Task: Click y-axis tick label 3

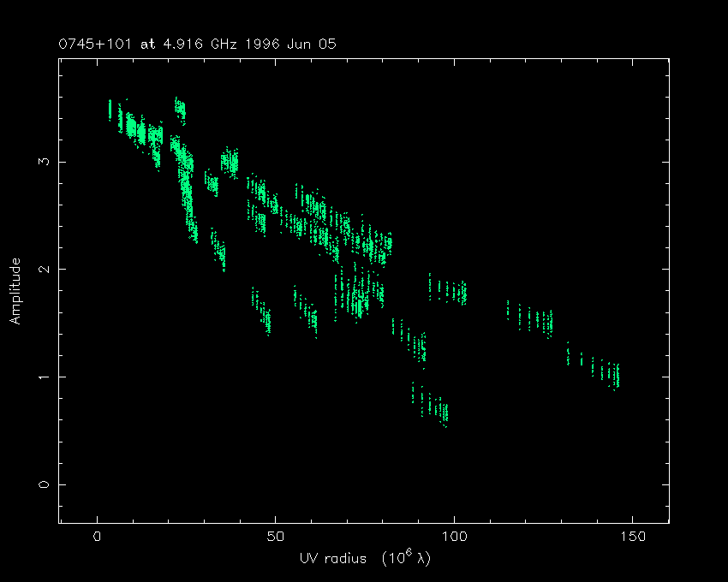Action: [43, 161]
